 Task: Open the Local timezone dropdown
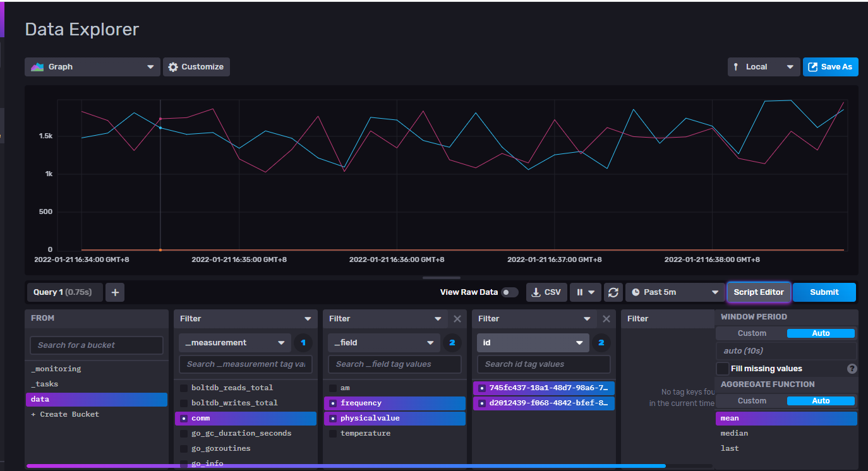pyautogui.click(x=763, y=67)
